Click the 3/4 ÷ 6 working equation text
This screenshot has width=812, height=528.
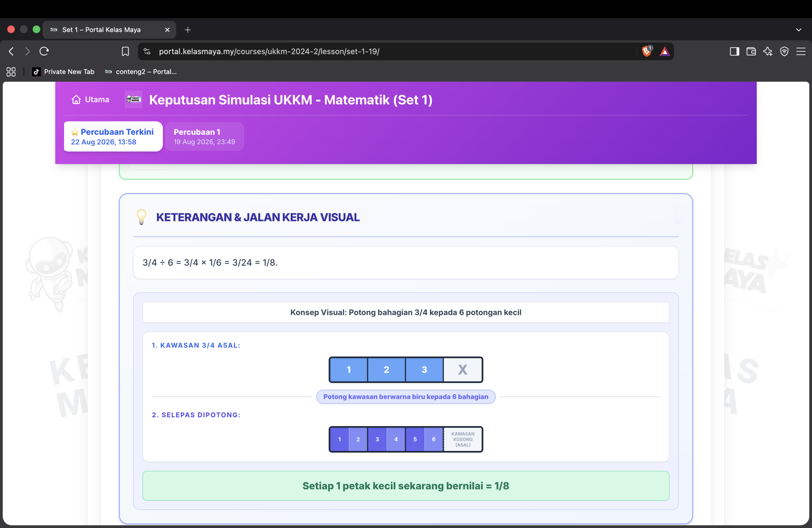tap(210, 263)
